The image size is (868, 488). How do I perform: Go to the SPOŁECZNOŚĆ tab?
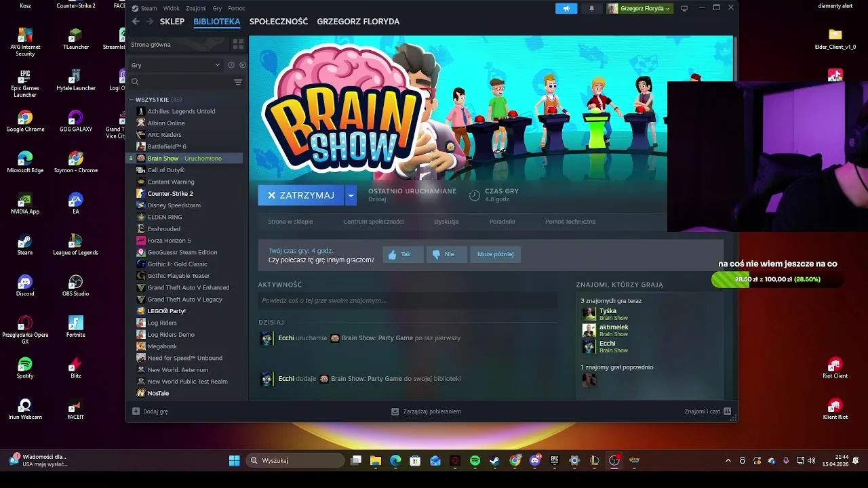tap(279, 22)
